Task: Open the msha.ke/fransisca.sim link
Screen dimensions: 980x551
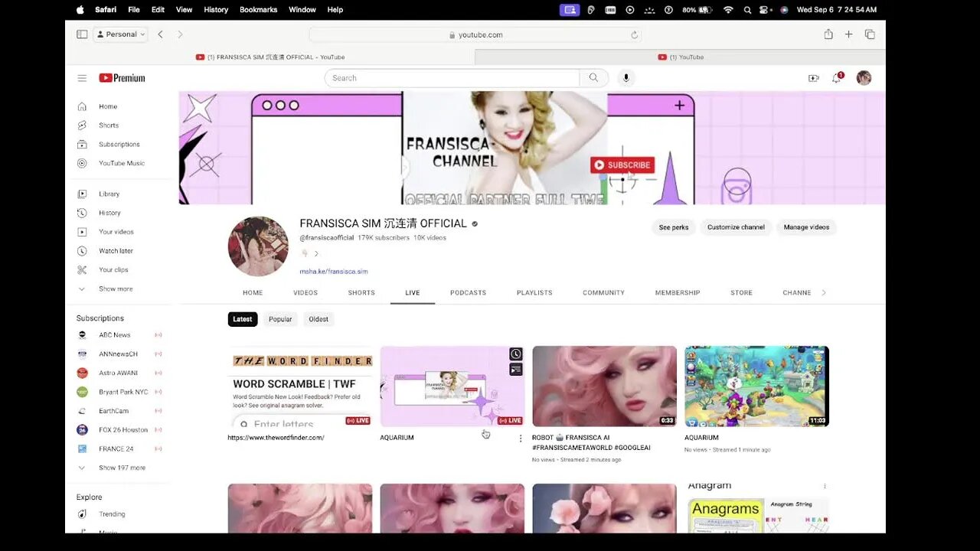Action: [334, 272]
